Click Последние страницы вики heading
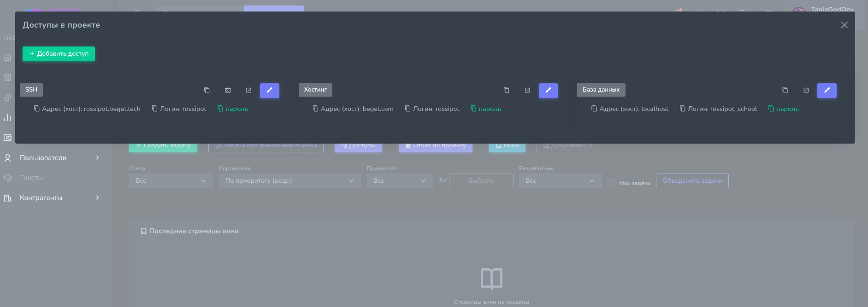 [194, 231]
